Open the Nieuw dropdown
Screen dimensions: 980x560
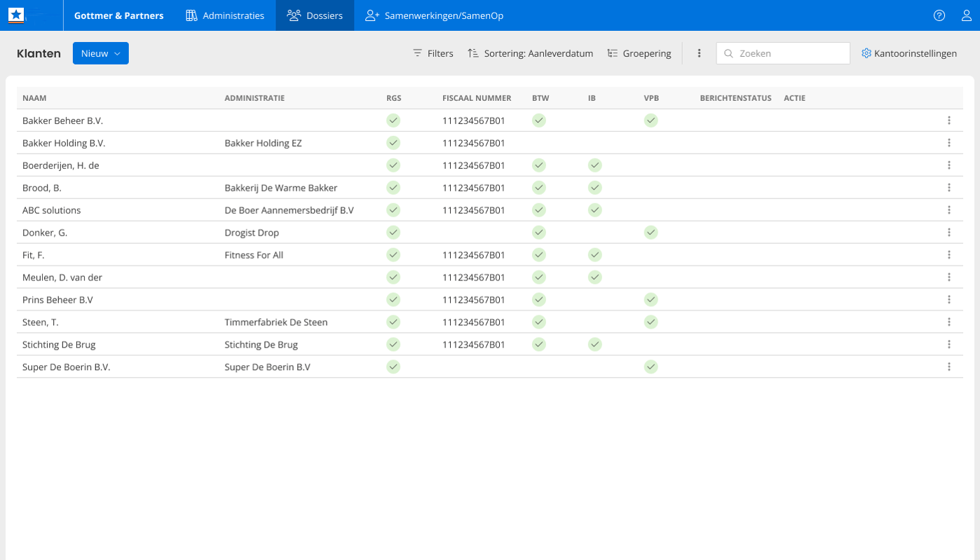click(100, 53)
